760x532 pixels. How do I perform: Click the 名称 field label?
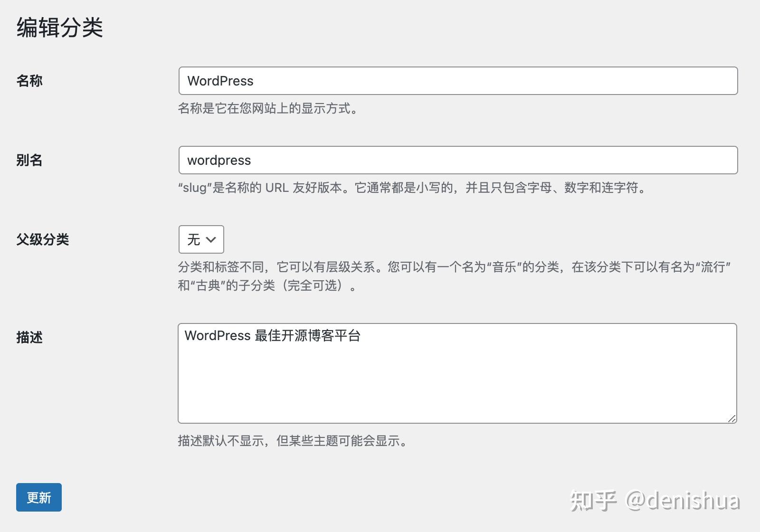[29, 81]
